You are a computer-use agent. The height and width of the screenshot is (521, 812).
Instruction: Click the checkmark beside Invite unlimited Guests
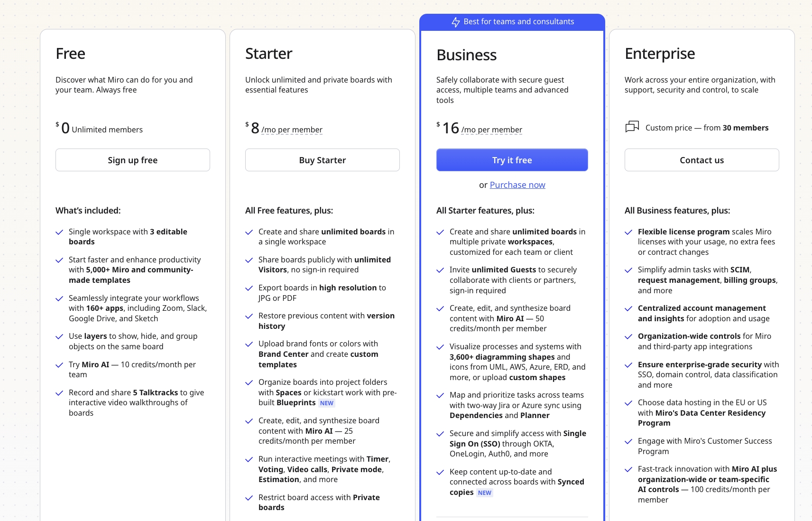pos(440,270)
